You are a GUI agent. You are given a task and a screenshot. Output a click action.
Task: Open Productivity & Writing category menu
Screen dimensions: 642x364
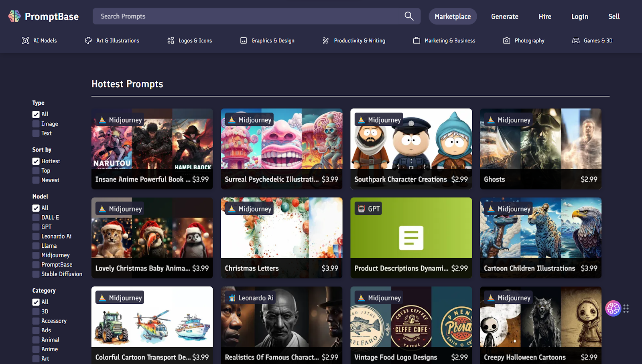(x=354, y=40)
